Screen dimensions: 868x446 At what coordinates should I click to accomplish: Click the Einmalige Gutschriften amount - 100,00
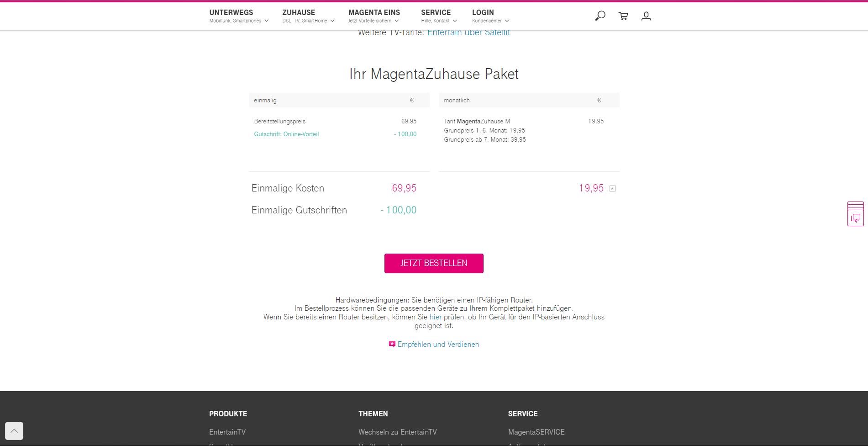[x=399, y=210]
